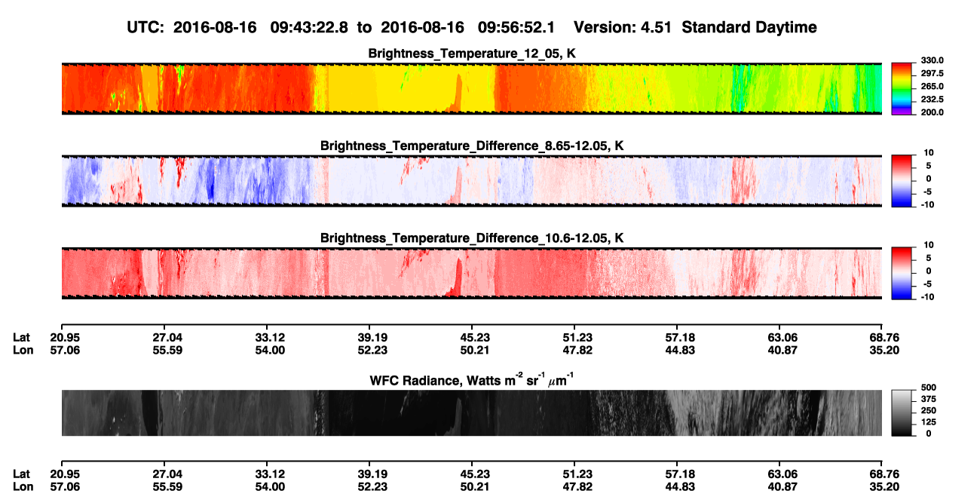980x503 pixels.
Task: Click the 'WFC Radiance, Watts' panel title
Action: tap(472, 379)
